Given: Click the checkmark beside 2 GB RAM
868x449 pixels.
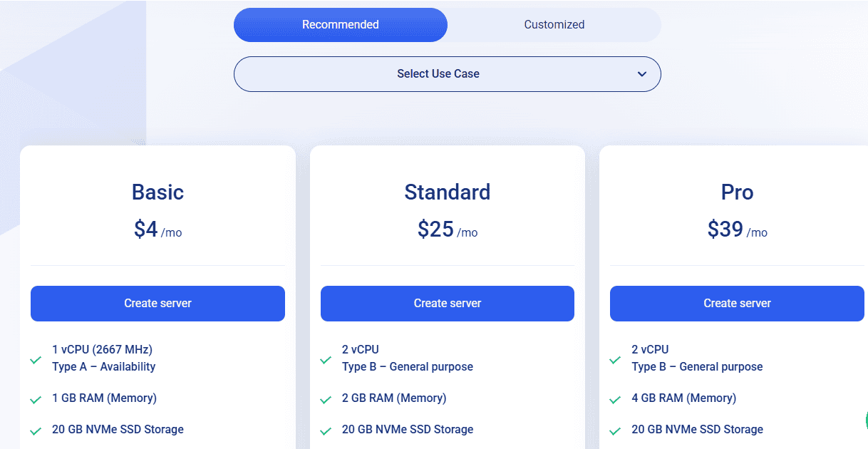Looking at the screenshot, I should [x=326, y=400].
